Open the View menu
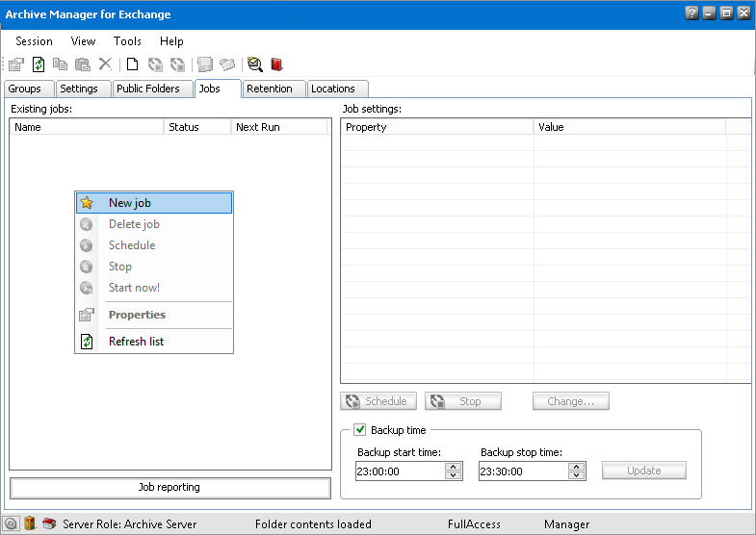The width and height of the screenshot is (756, 535). tap(83, 41)
